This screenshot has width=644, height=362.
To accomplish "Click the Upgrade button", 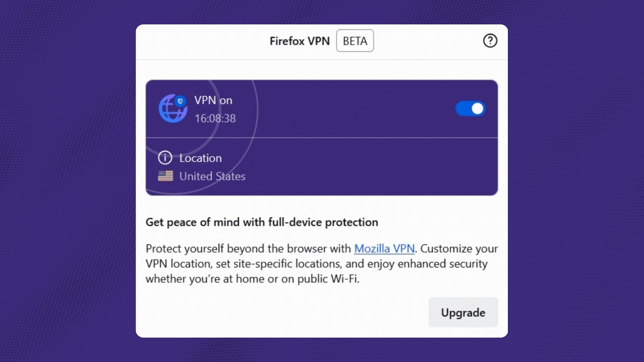I will click(x=463, y=312).
